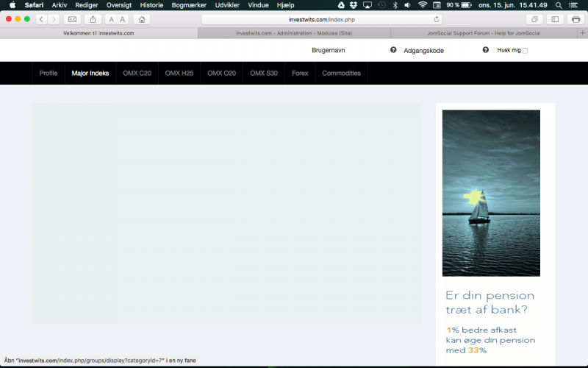Open the volume menu bar icon
The width and height of the screenshot is (588, 368).
(408, 5)
